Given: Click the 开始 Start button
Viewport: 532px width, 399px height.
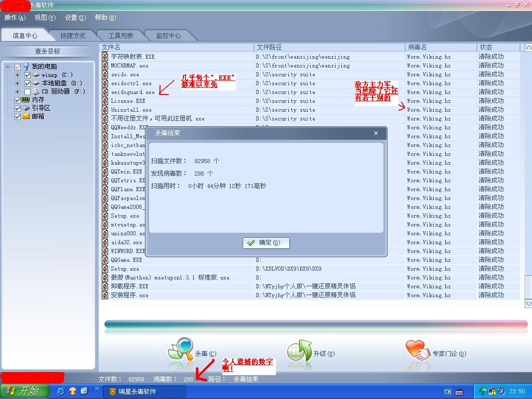Looking at the screenshot, I should pos(24,391).
